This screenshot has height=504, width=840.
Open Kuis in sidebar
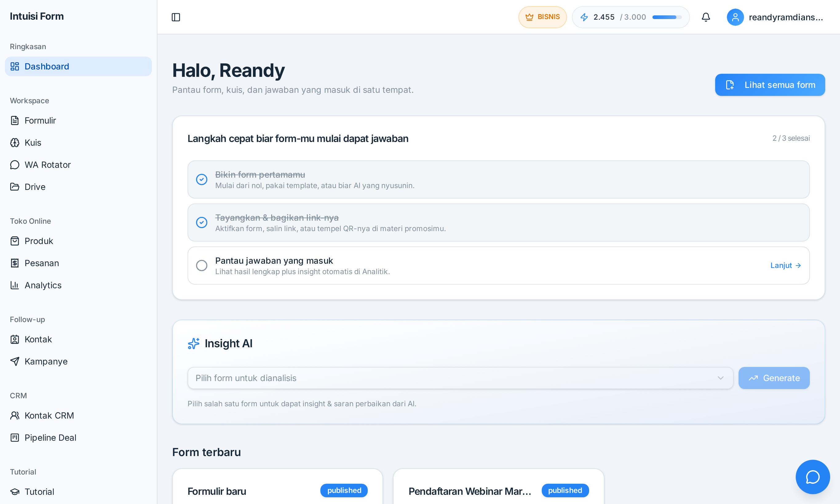click(78, 143)
